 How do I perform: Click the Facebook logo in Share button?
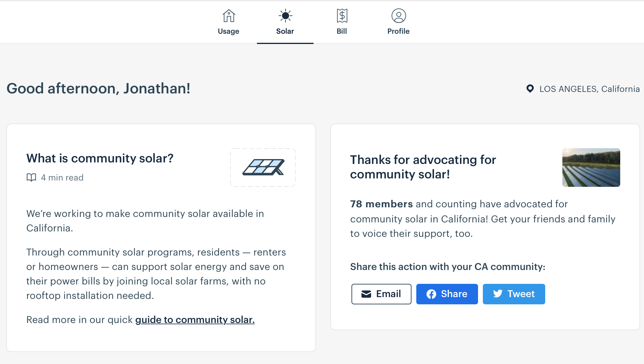coord(431,294)
